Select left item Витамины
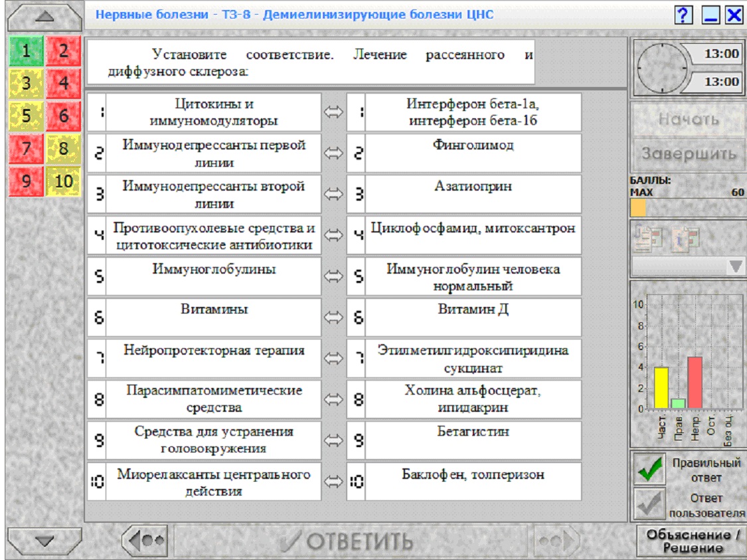The width and height of the screenshot is (747, 560). point(213,318)
